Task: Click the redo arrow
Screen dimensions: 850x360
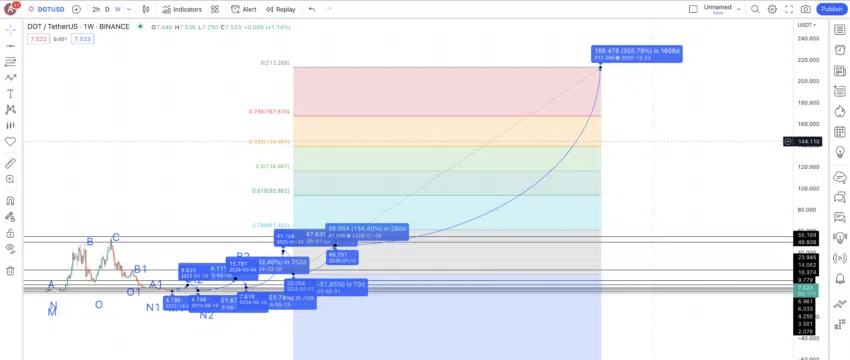Action: pos(329,9)
